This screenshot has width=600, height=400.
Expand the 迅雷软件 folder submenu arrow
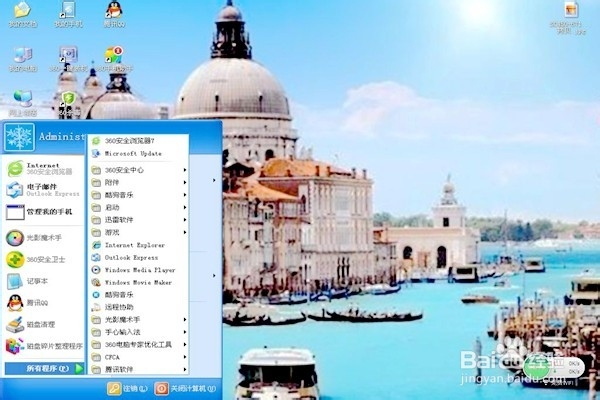tap(185, 220)
